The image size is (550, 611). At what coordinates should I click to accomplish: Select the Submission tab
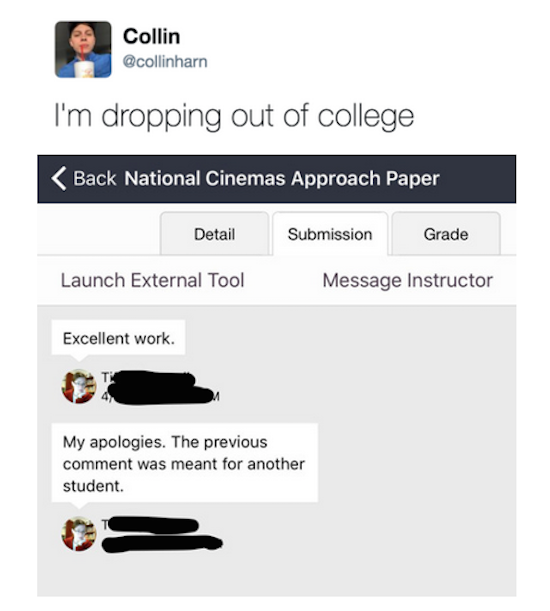[330, 234]
